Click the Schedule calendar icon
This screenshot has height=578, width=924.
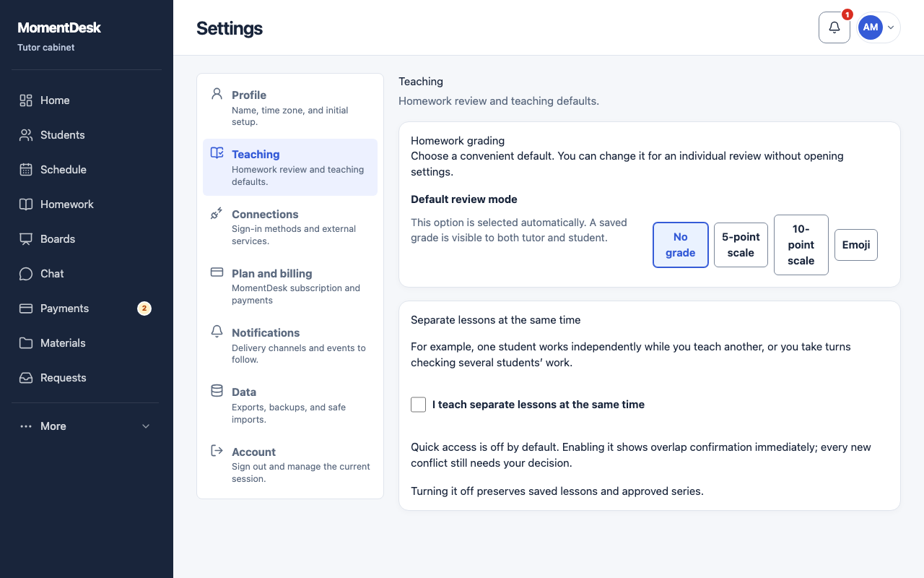(26, 170)
